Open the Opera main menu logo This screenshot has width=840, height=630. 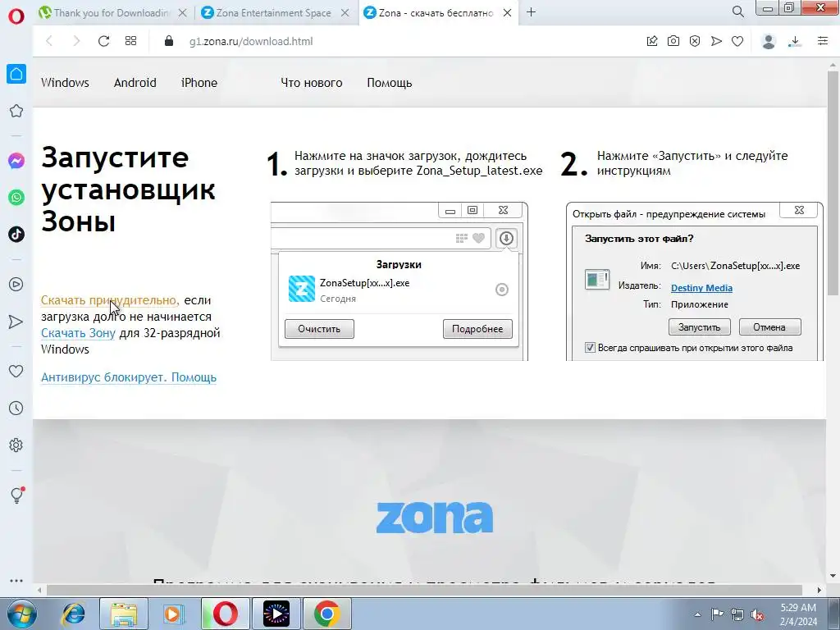16,16
